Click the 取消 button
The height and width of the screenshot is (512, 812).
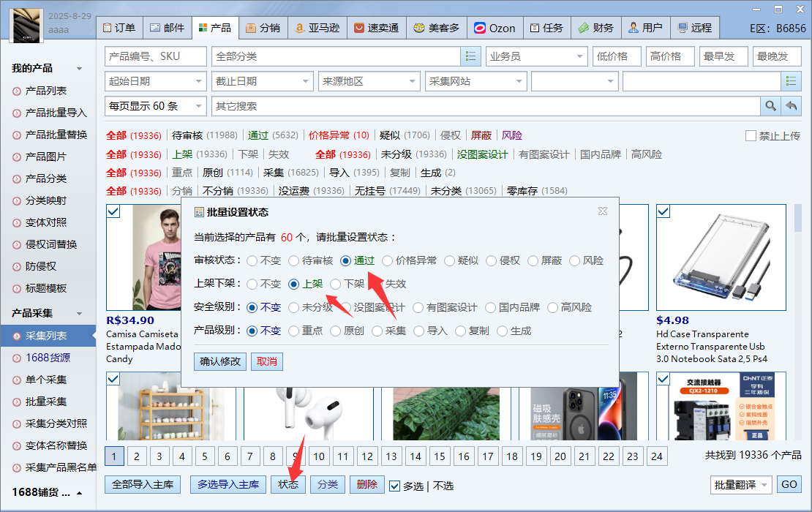pyautogui.click(x=266, y=361)
